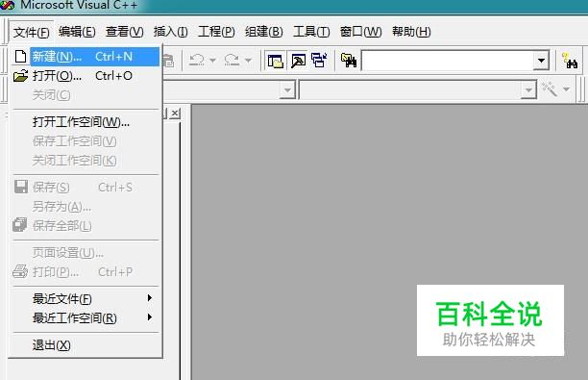Open the 工具(T) tools menu
This screenshot has width=588, height=380.
click(311, 32)
